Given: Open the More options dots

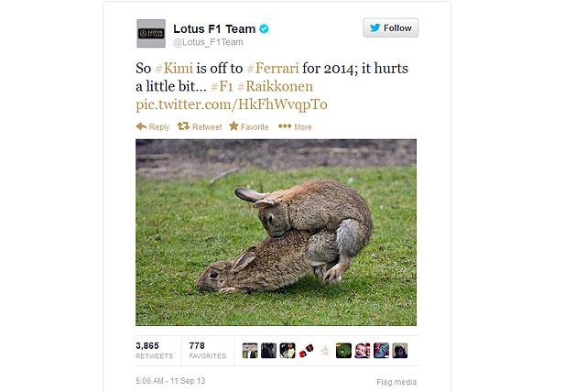Looking at the screenshot, I should coord(285,126).
